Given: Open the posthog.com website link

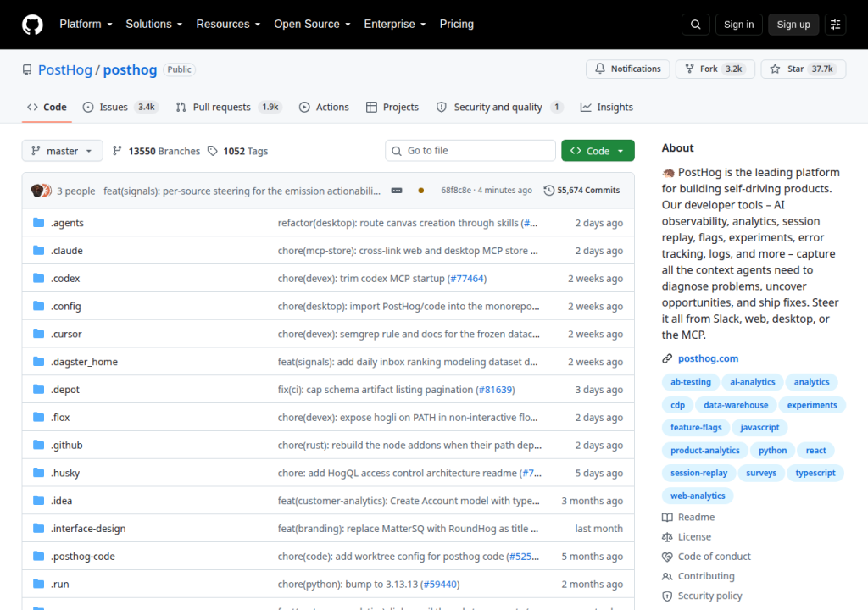Looking at the screenshot, I should coord(708,358).
